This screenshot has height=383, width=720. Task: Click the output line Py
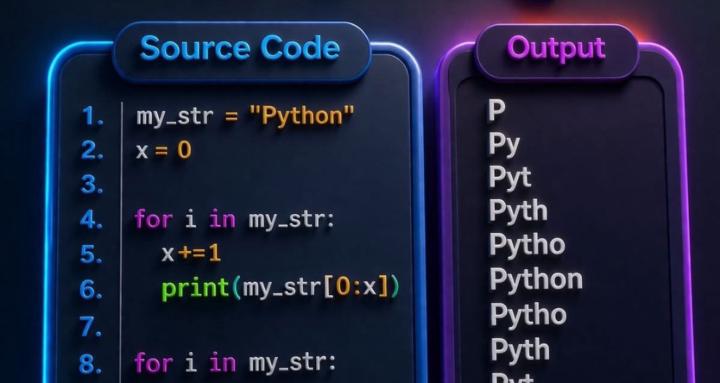[x=504, y=145]
